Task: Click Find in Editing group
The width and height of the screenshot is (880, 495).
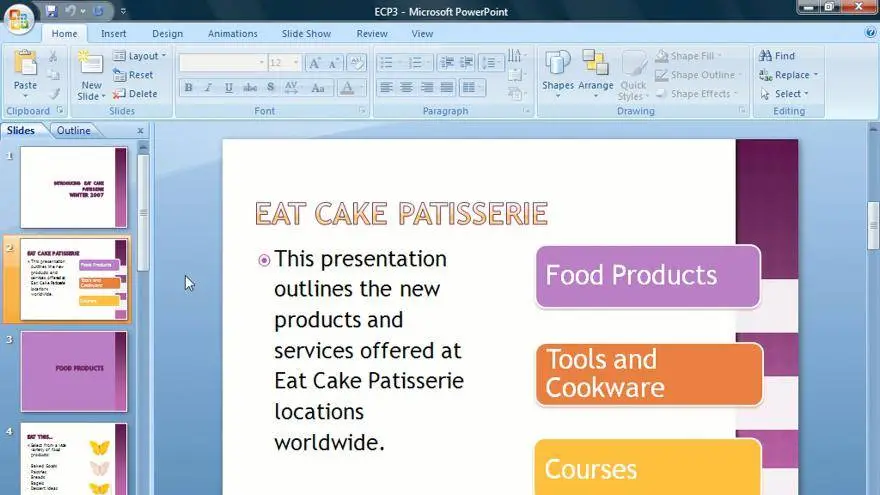Action: pos(777,56)
